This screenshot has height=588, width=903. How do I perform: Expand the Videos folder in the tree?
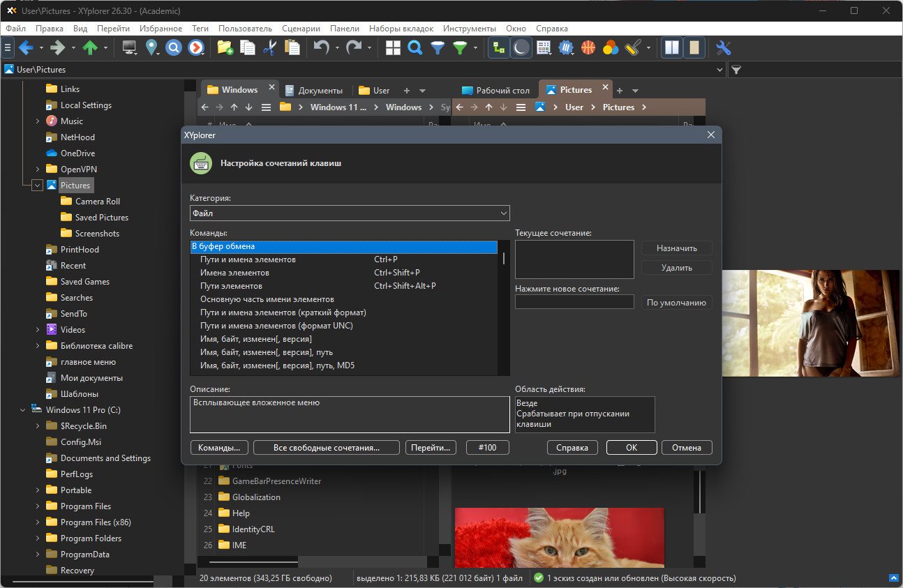click(x=38, y=330)
